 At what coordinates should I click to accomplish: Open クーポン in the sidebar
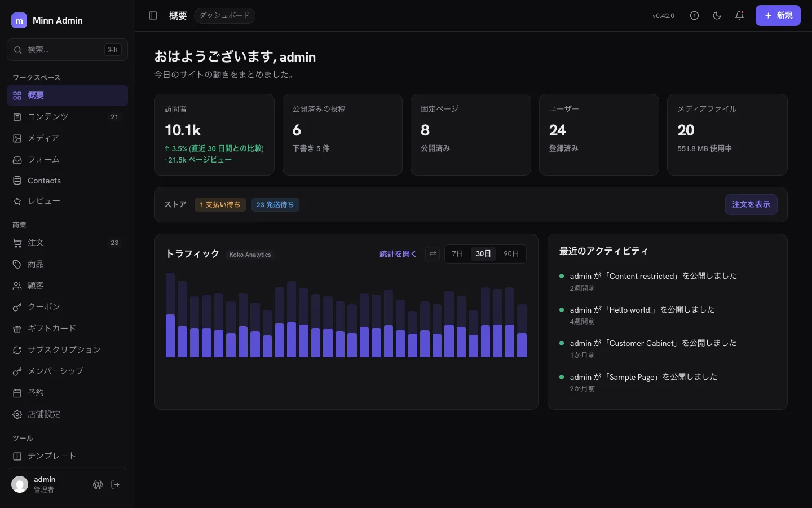pyautogui.click(x=67, y=307)
